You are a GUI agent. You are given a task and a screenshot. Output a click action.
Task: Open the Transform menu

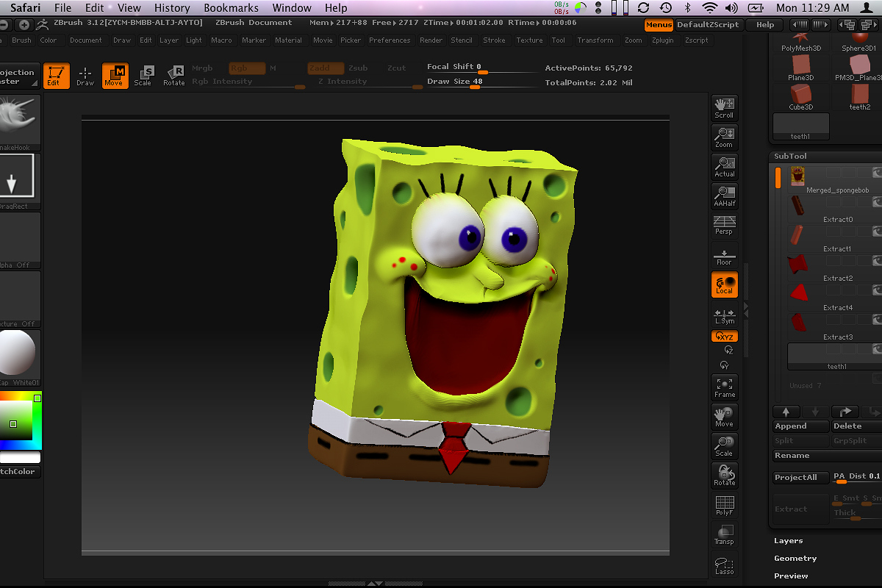pyautogui.click(x=595, y=40)
